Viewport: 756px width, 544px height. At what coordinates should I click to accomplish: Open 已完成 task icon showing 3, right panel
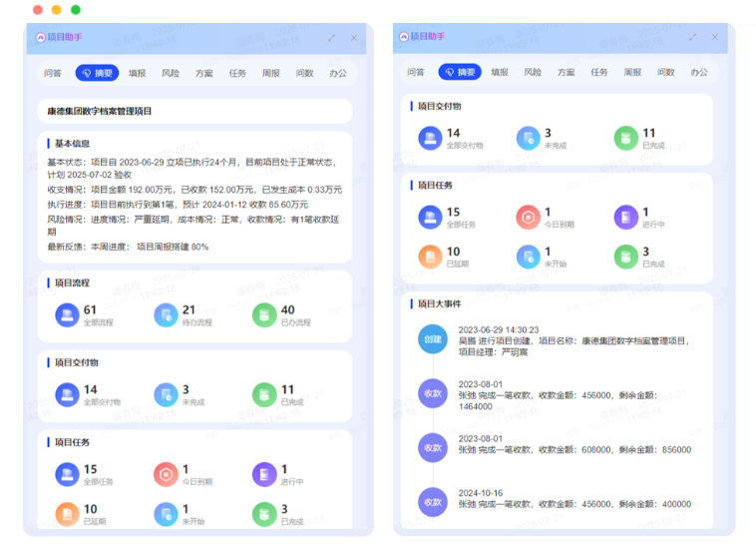click(x=625, y=258)
